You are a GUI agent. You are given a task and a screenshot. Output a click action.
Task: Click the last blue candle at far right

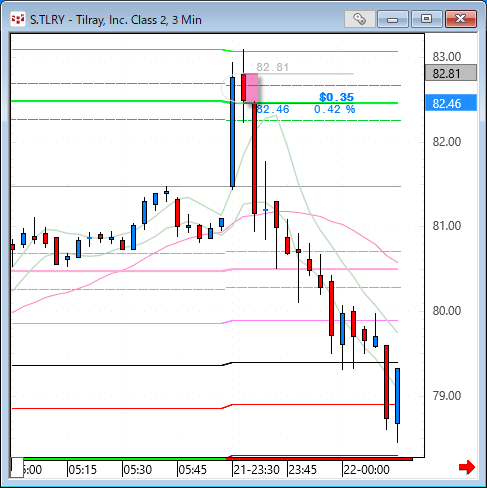point(397,396)
